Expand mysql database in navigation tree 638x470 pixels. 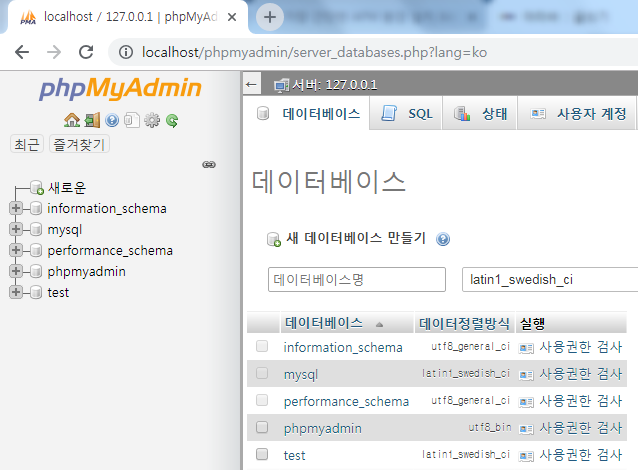16,229
